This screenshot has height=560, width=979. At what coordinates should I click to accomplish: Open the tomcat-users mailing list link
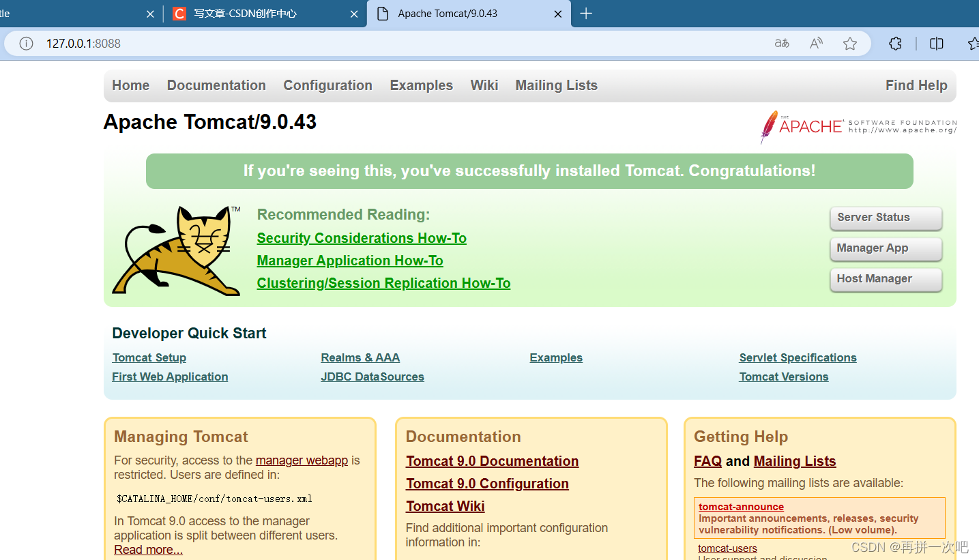coord(727,548)
